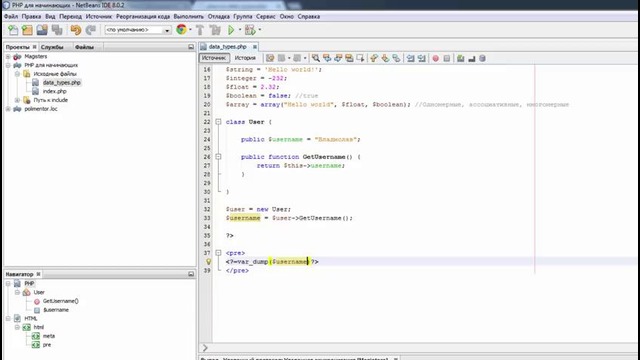Image resolution: width=640 pixels, height=360 pixels.
Task: Open the editor Forward history dropdown arrow
Action: click(x=305, y=58)
